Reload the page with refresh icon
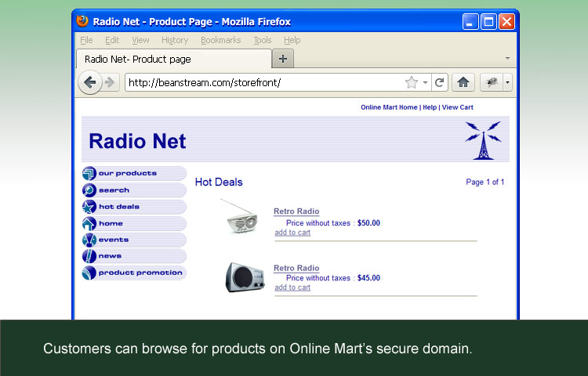 click(439, 82)
